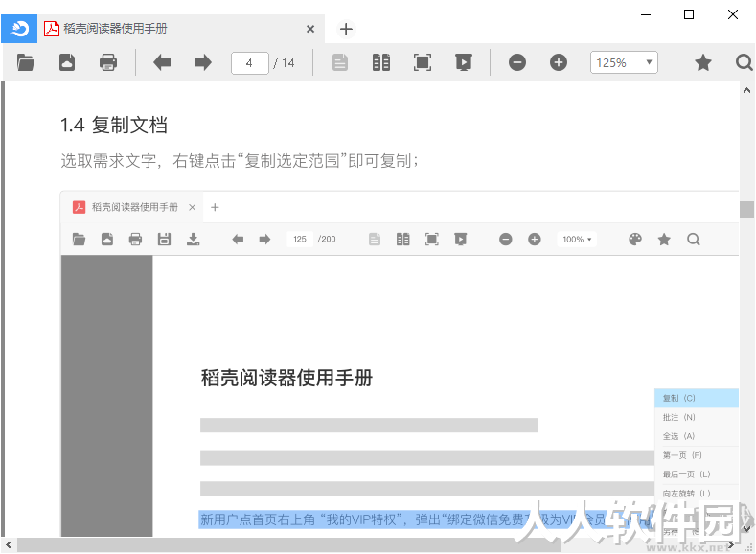Switch to two-page view
Viewport: 756px width, 554px height.
(x=381, y=62)
